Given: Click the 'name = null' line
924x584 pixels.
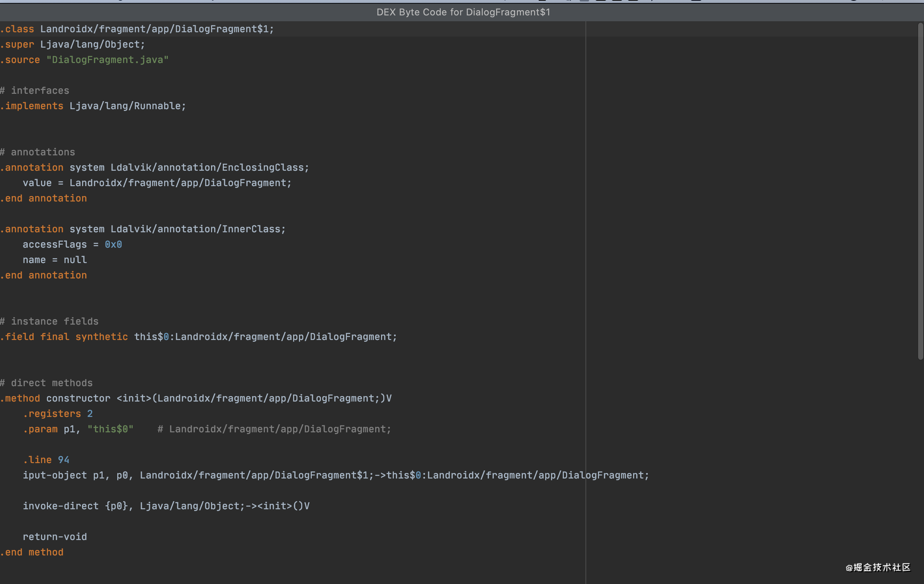Looking at the screenshot, I should pyautogui.click(x=55, y=260).
